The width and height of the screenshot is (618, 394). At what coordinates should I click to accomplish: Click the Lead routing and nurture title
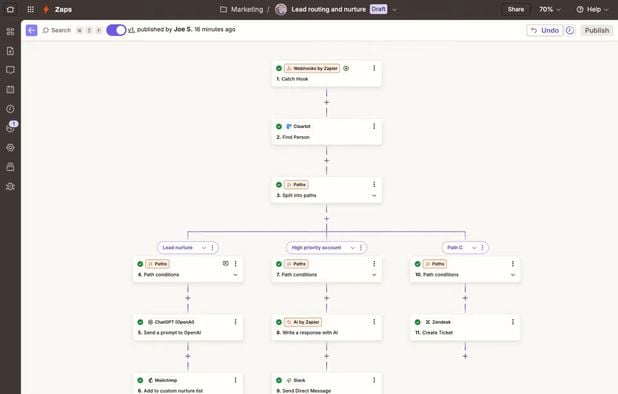tap(328, 9)
